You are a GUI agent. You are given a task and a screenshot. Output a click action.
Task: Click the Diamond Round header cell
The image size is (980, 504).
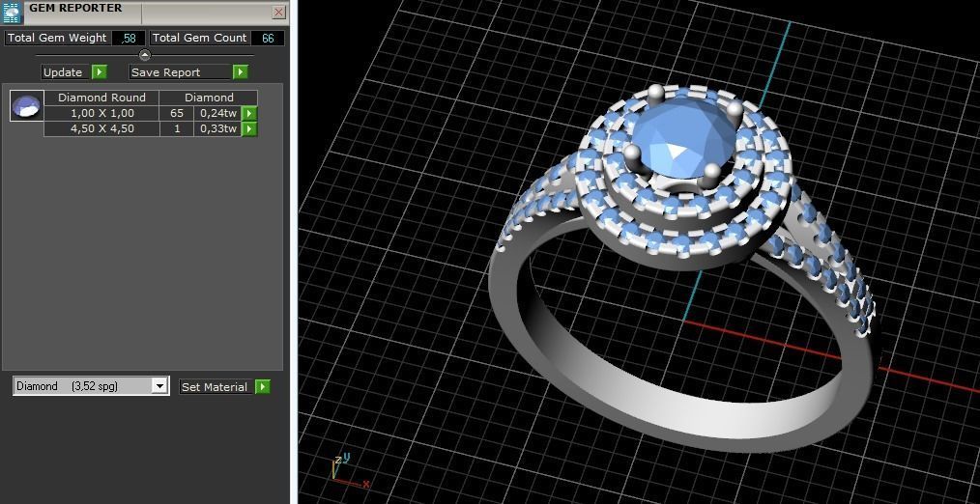[101, 98]
